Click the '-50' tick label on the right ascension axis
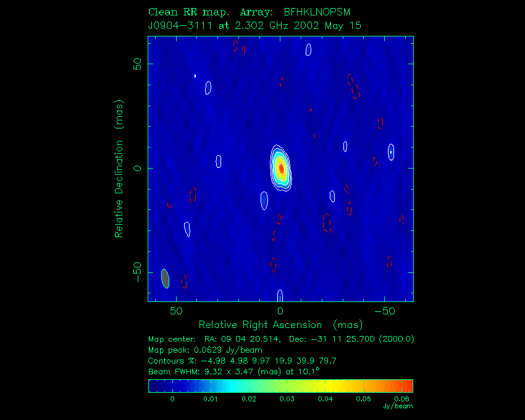 (384, 311)
